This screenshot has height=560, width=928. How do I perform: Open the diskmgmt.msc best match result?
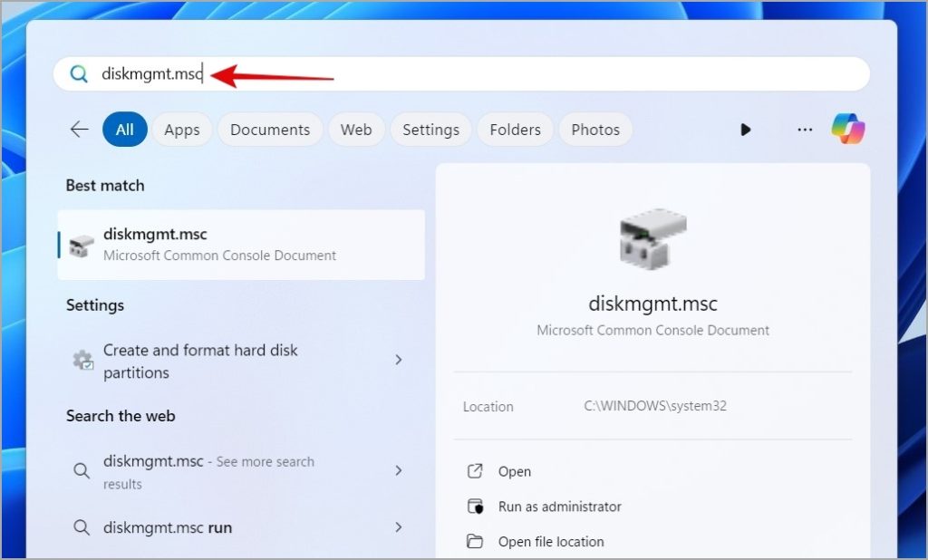[241, 245]
